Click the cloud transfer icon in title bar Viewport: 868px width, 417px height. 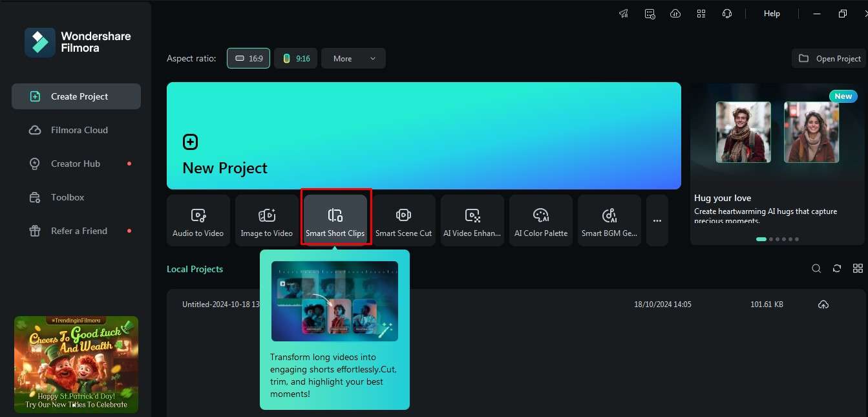point(675,14)
